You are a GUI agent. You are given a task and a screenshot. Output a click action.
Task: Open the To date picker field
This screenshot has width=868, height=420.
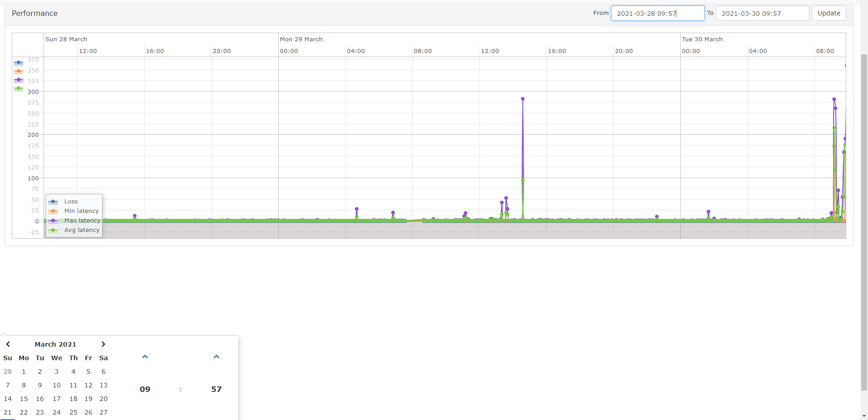[762, 13]
